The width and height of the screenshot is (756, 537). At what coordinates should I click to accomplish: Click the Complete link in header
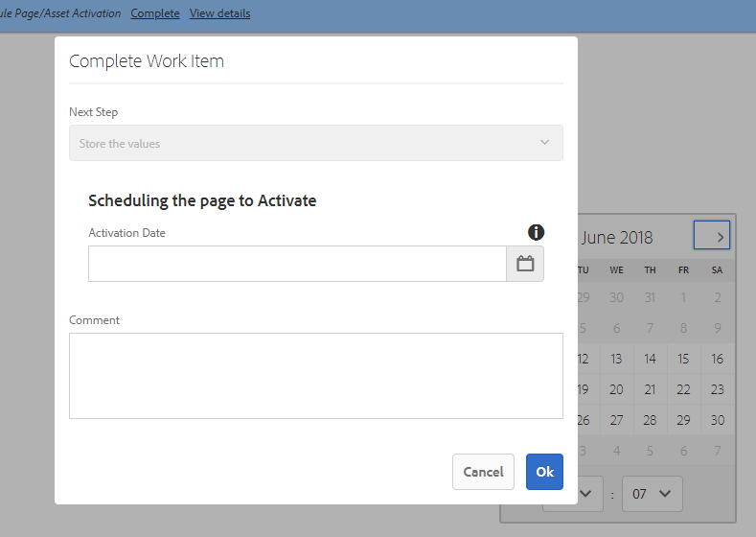(155, 13)
